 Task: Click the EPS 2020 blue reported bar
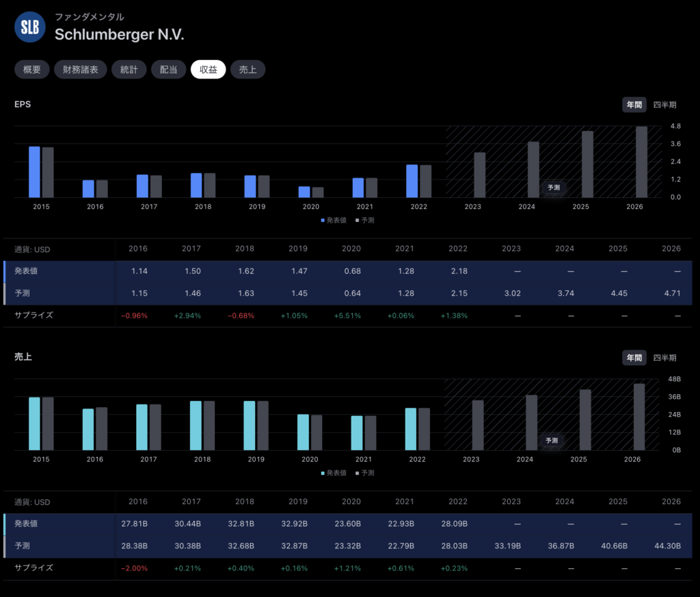(x=304, y=192)
